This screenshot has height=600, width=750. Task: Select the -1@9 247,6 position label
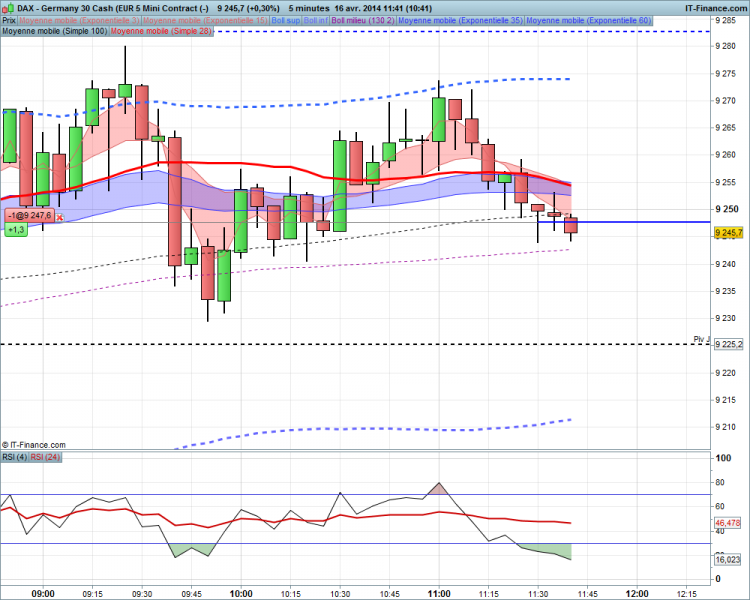click(30, 216)
